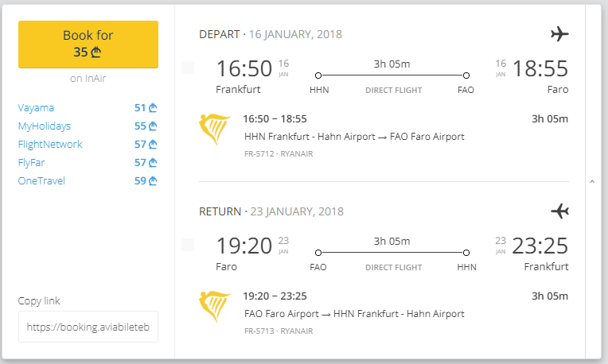Tick the checkbox beside 16:50 departure
Screen dimensions: 608x364
tap(188, 68)
